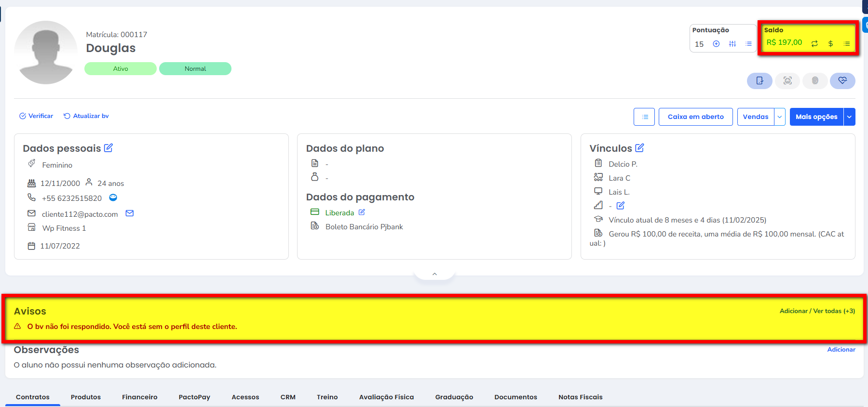
Task: Click the heart health monitor icon button
Action: (x=842, y=81)
